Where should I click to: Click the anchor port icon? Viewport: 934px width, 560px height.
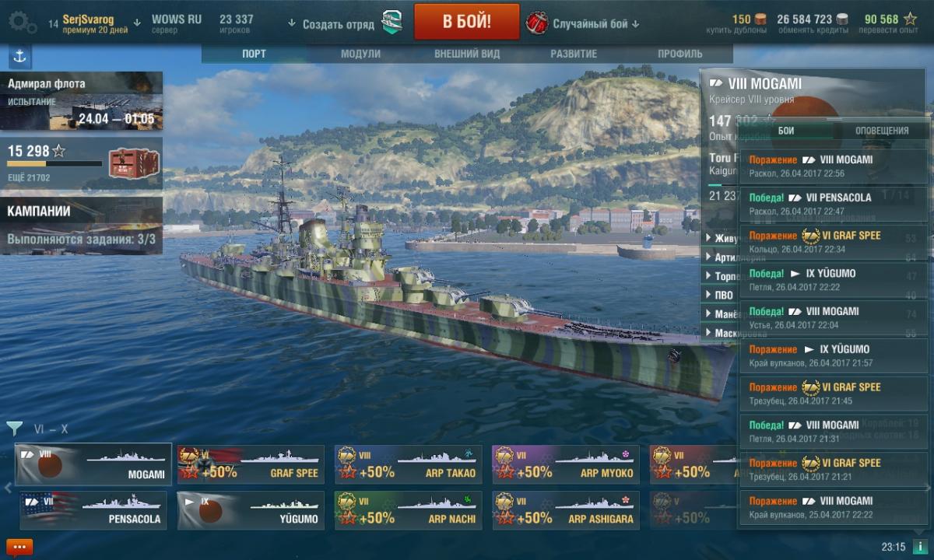click(20, 58)
